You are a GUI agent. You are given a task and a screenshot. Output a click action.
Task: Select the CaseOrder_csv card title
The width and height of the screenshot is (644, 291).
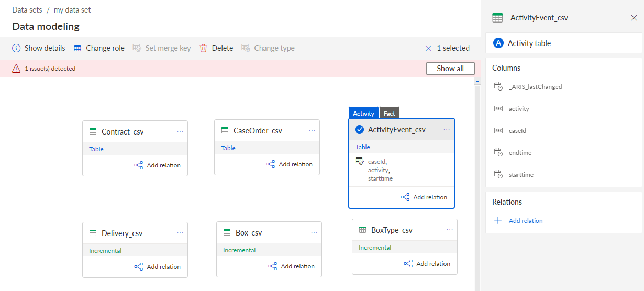pos(258,130)
